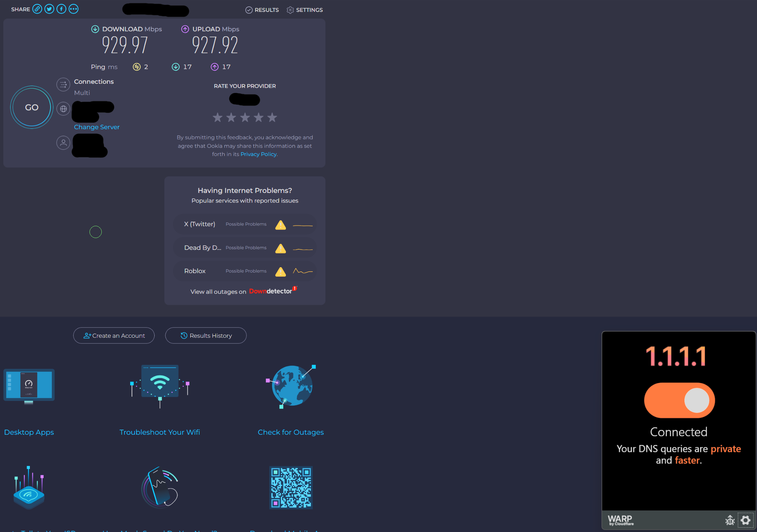
Task: Open the Dead By D... outage row
Action: tap(245, 248)
